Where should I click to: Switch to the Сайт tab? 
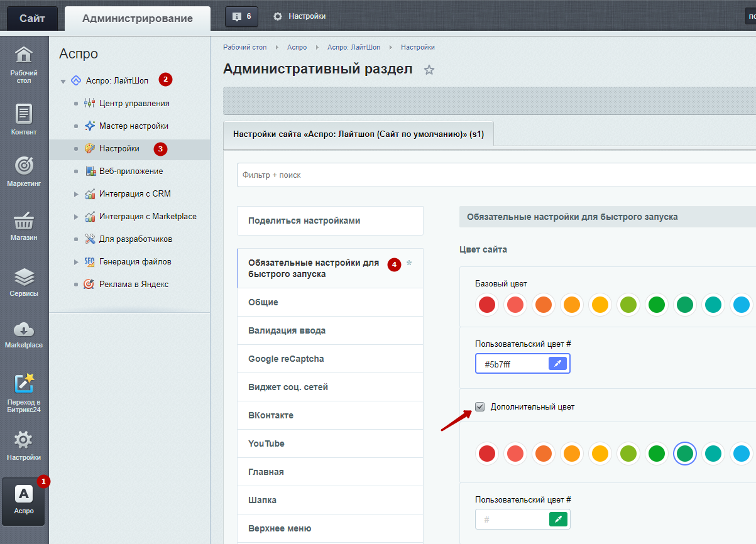click(32, 18)
